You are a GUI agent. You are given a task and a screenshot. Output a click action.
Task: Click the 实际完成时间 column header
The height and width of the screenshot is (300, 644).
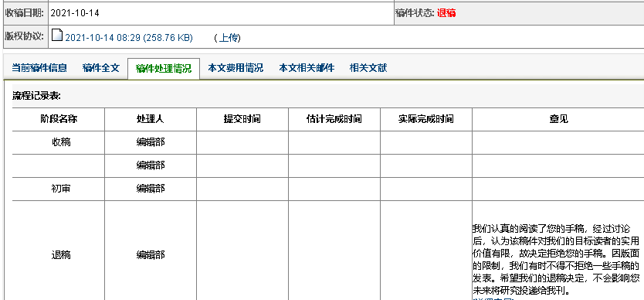(x=426, y=119)
